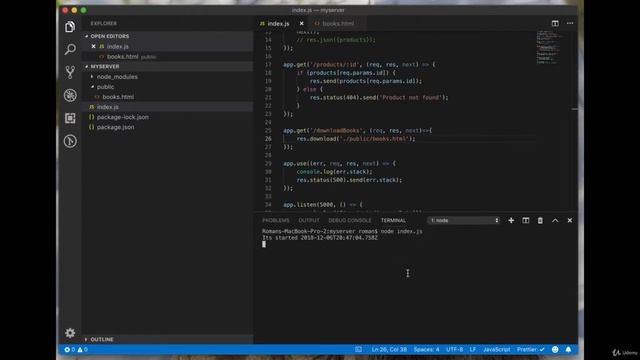Switch to the Output panel tab
This screenshot has height=360, width=640.
coord(309,220)
